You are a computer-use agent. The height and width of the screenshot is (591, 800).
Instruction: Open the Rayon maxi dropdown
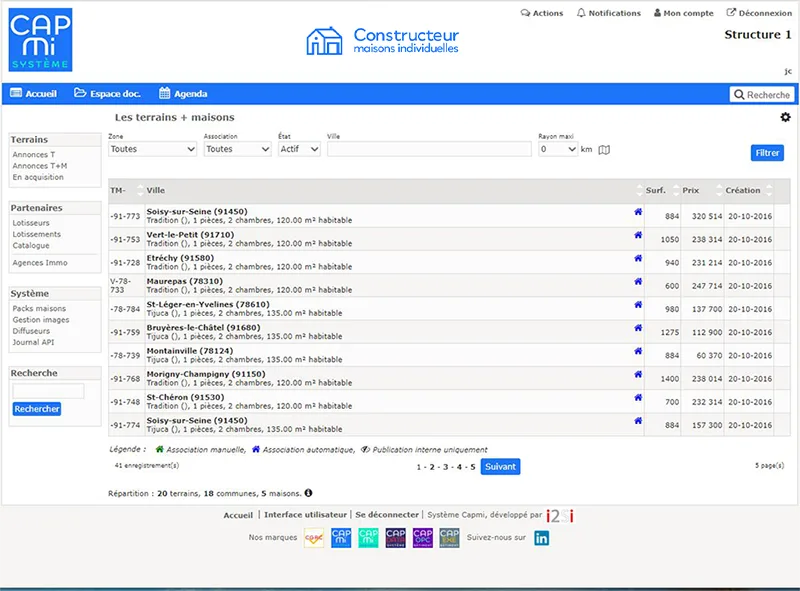point(558,149)
